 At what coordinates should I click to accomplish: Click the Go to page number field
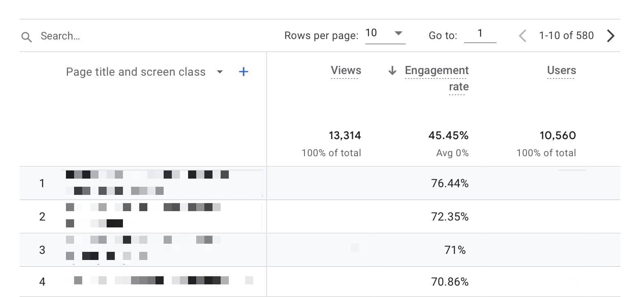point(481,33)
